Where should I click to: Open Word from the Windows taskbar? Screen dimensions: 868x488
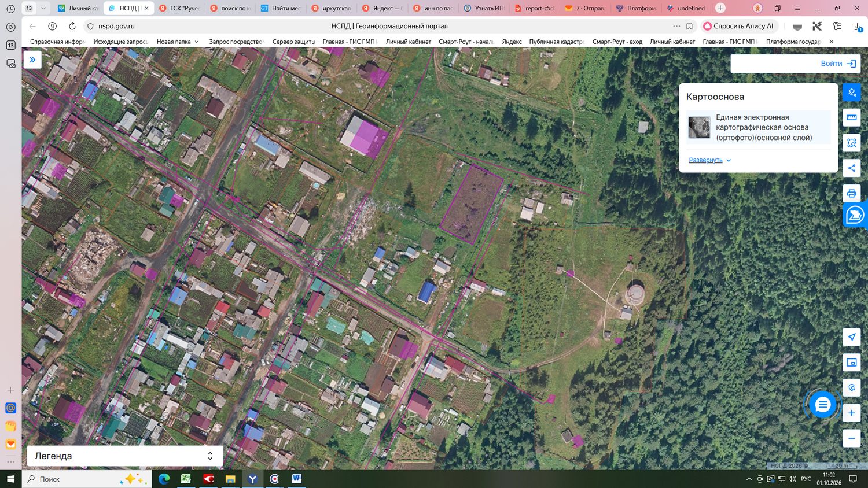[296, 479]
